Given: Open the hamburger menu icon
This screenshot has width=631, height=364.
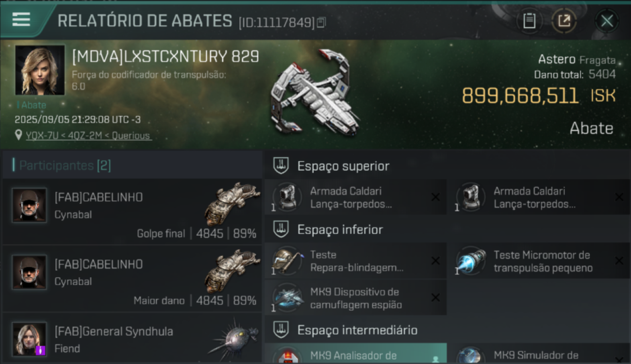Looking at the screenshot, I should point(21,19).
